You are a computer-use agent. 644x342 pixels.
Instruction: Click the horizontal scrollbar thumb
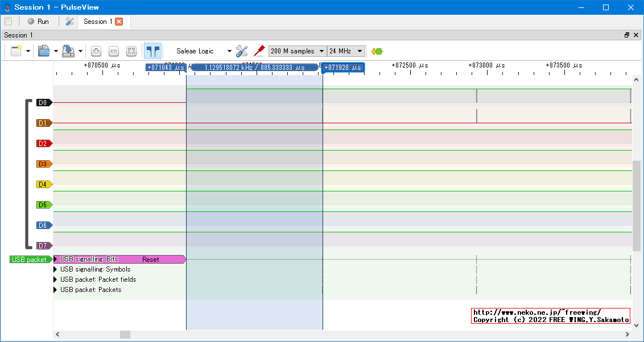125,335
